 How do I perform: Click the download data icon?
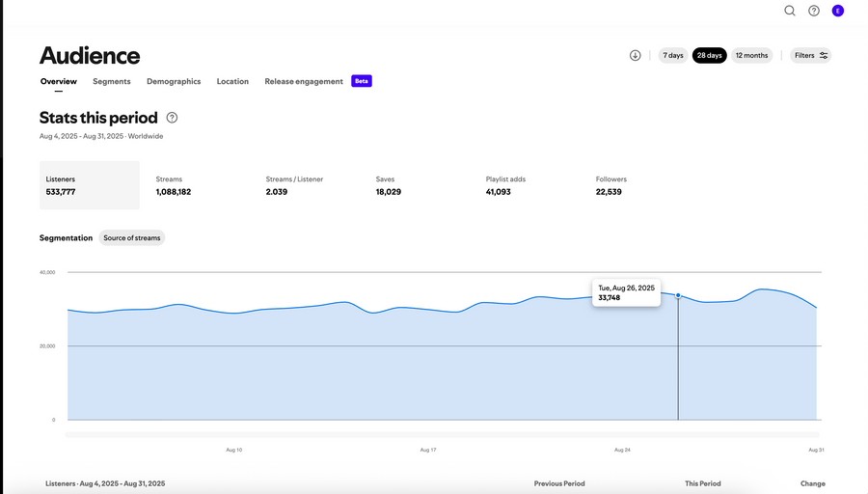pos(635,55)
